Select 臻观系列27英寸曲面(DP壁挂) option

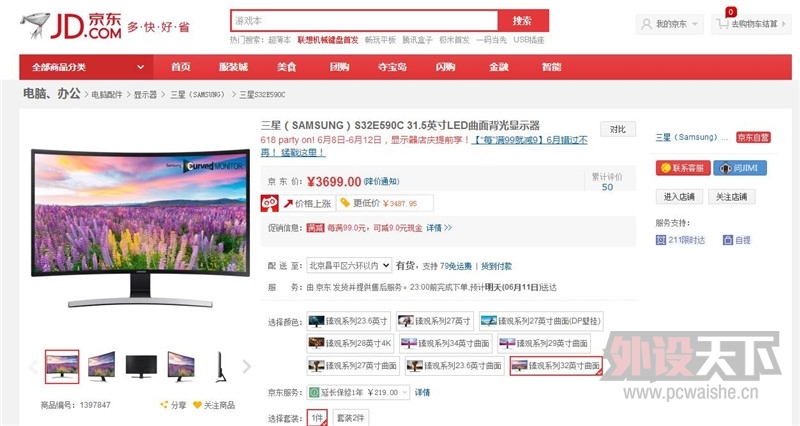click(x=541, y=321)
